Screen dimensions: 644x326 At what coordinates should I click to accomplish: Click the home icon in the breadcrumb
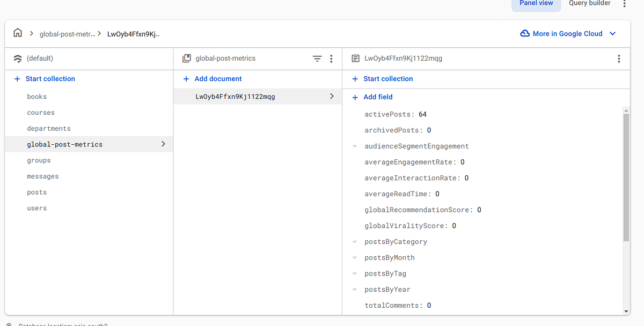pyautogui.click(x=18, y=33)
